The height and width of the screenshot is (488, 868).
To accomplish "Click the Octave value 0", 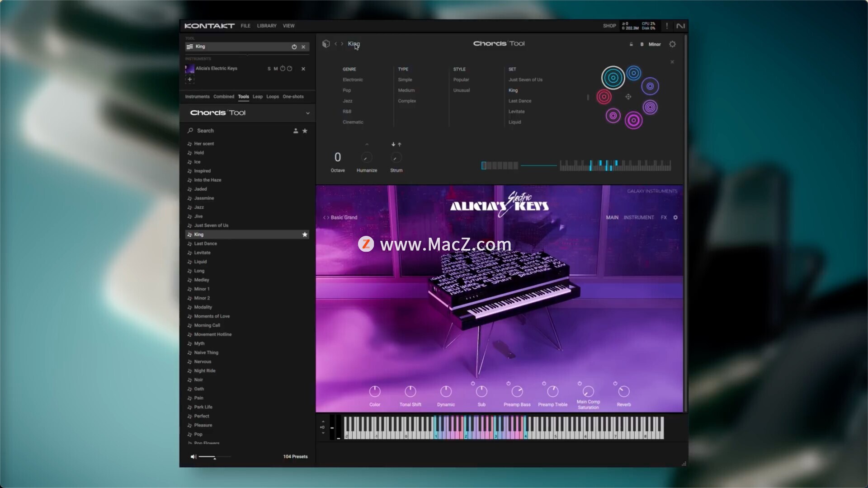I will 337,157.
